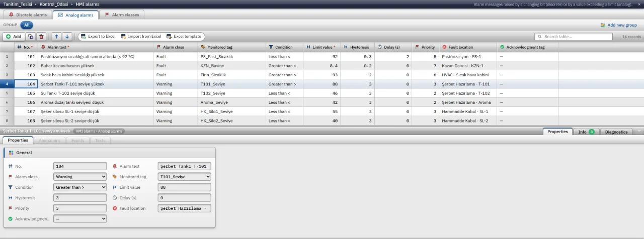
Task: Sort by Alarm text column header
Action: click(96, 47)
